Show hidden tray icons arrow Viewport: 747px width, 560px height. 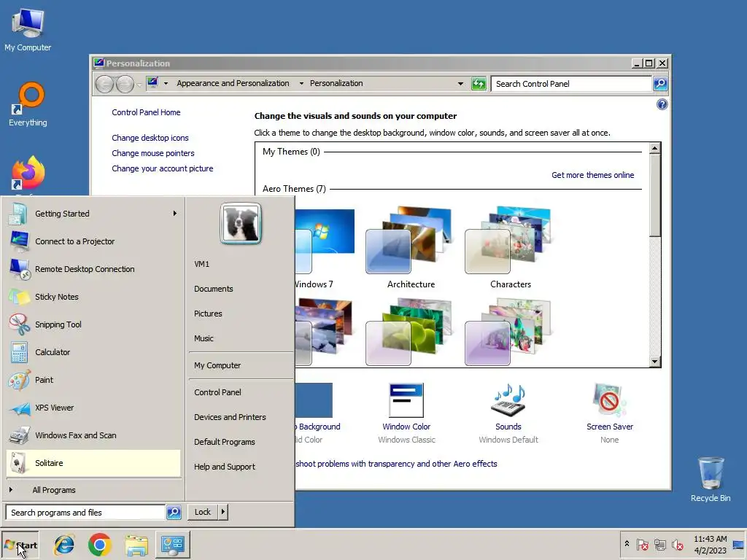point(627,544)
